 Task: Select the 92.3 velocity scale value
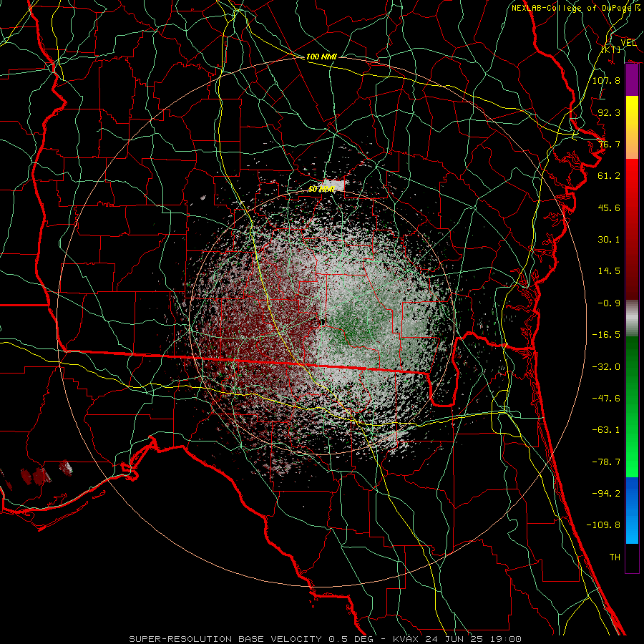(609, 112)
